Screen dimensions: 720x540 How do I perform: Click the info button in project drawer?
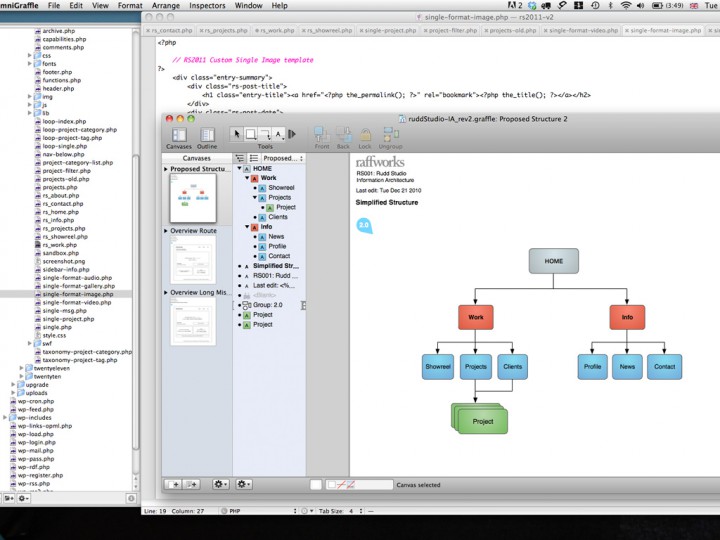(x=131, y=498)
